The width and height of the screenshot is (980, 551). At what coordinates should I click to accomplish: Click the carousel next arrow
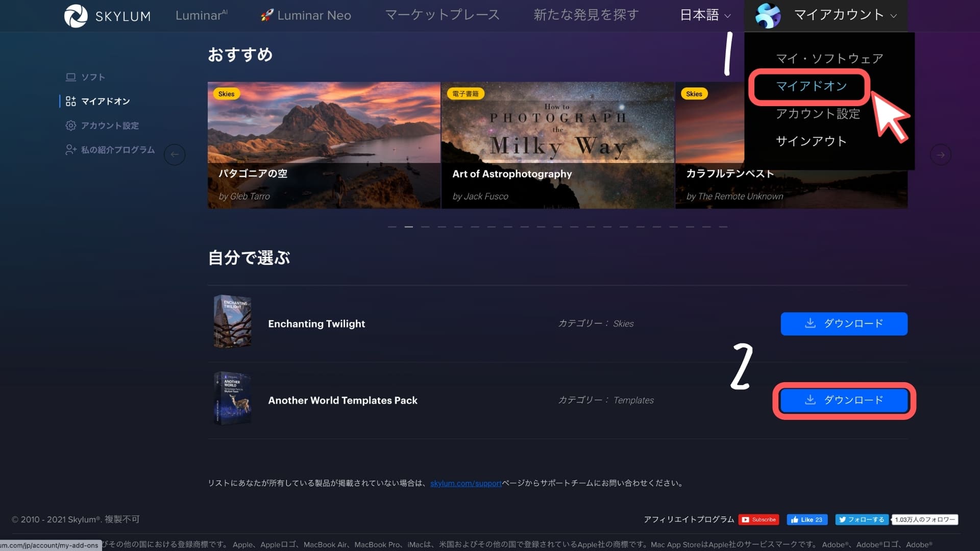tap(940, 155)
